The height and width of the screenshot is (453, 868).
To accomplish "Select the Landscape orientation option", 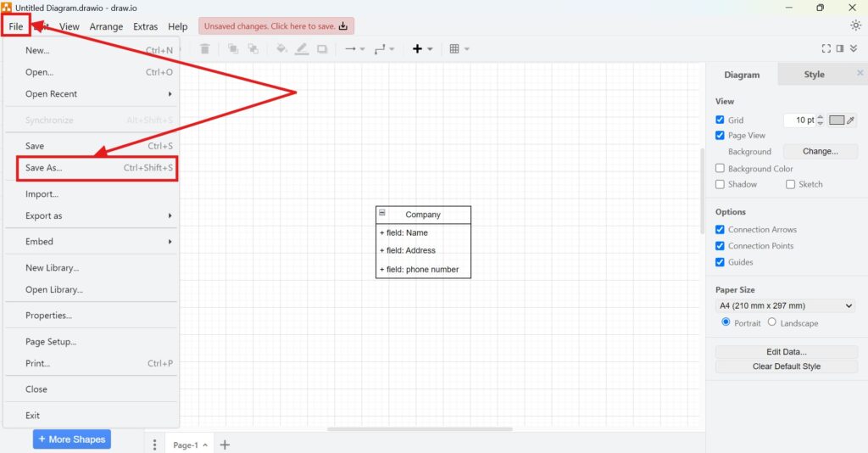I will tap(771, 322).
